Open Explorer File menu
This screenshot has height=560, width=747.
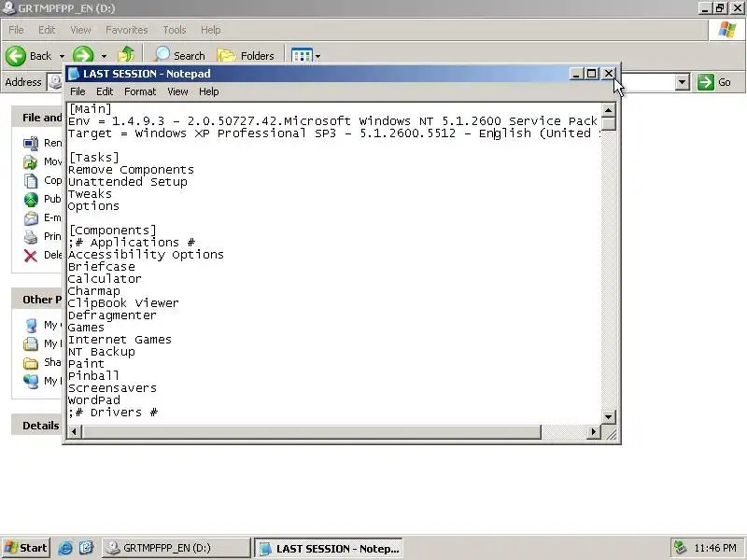(x=16, y=30)
